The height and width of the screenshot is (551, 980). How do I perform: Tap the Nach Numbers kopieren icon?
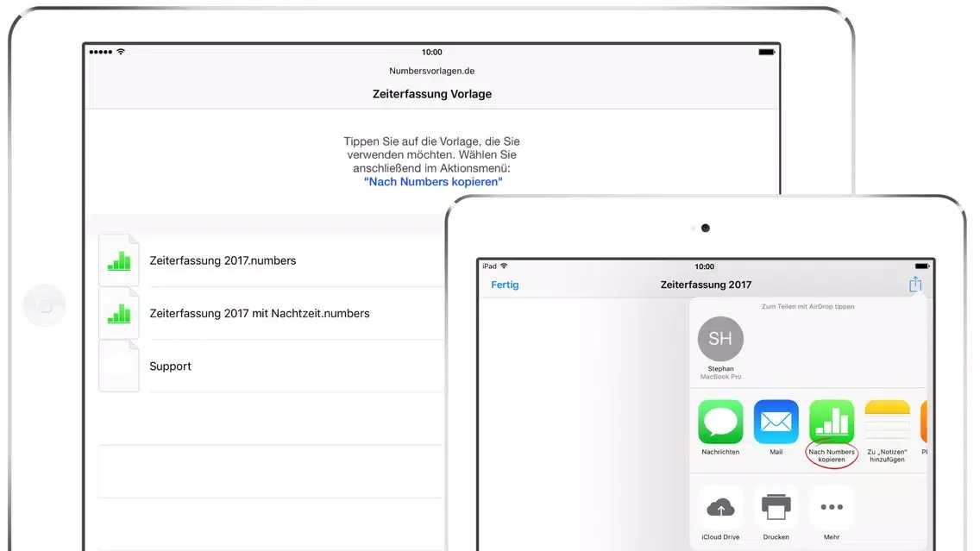(x=832, y=422)
